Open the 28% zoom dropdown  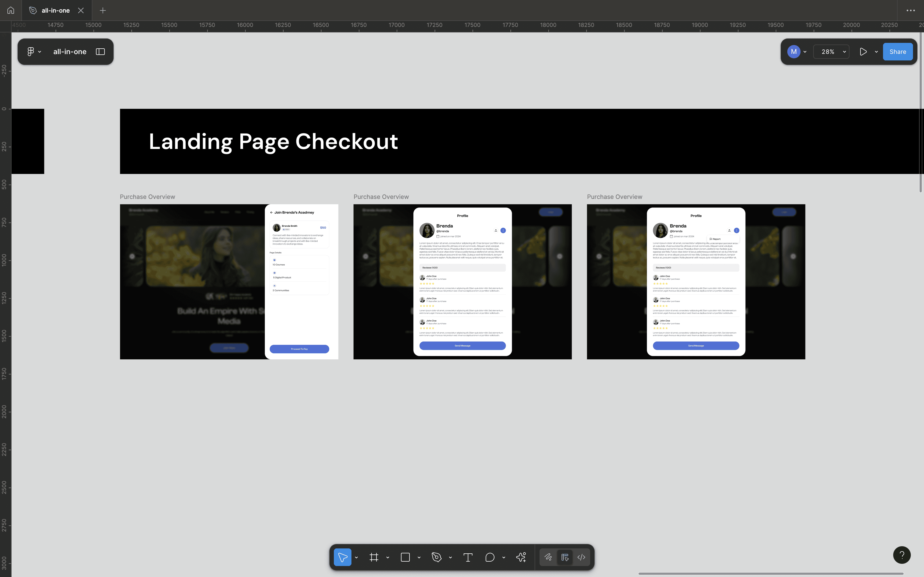[831, 52]
